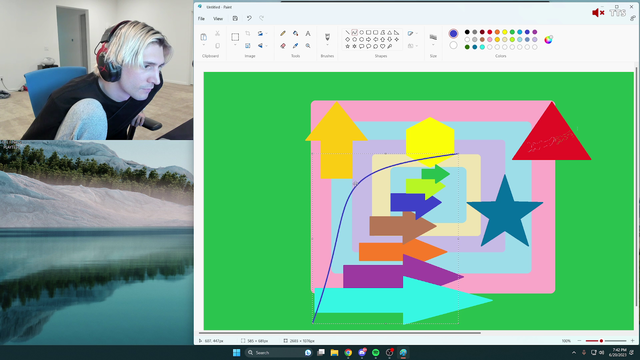Select the Eraser tool
This screenshot has width=640, height=360.
point(283,46)
